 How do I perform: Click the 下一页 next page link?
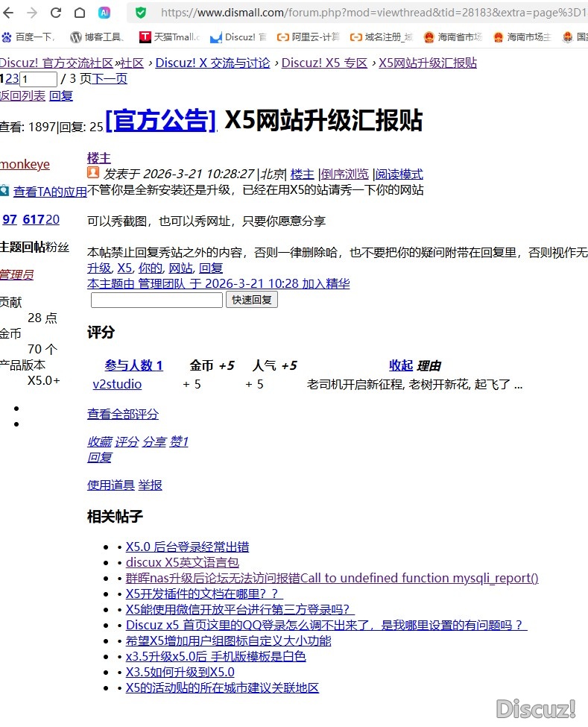[110, 79]
